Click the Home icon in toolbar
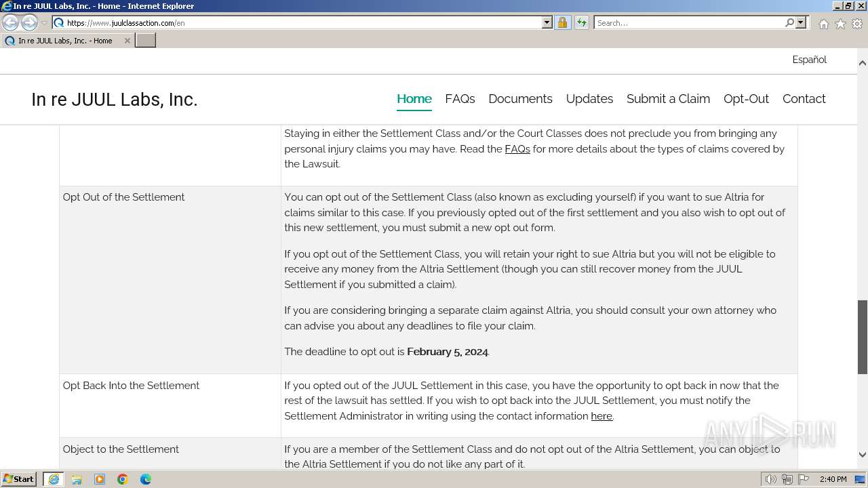 (x=823, y=24)
